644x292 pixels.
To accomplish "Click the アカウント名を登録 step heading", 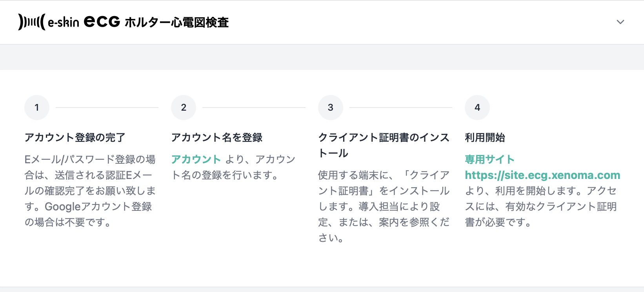I will 217,137.
